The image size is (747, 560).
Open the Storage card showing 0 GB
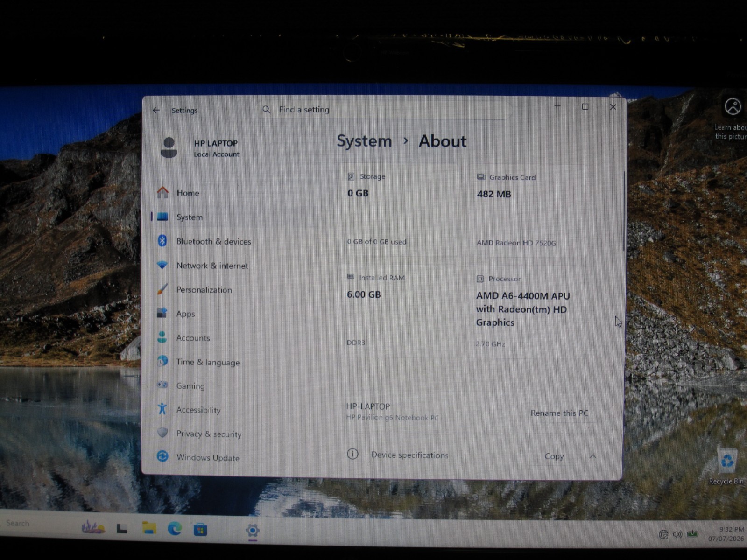click(x=399, y=210)
